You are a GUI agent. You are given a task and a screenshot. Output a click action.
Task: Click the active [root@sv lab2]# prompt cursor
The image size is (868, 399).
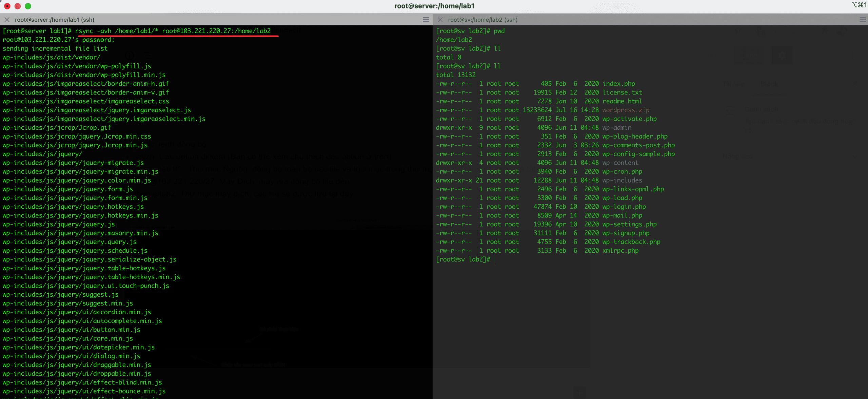(x=494, y=259)
